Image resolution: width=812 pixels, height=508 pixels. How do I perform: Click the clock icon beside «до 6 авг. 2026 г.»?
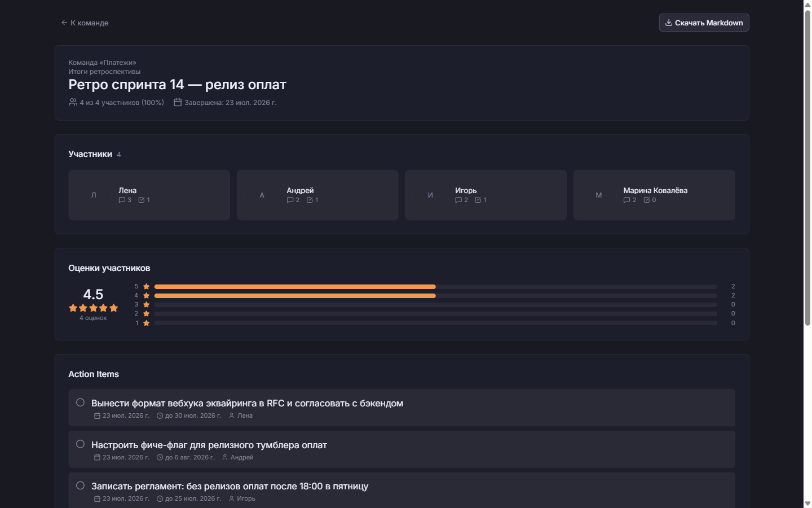coord(160,458)
